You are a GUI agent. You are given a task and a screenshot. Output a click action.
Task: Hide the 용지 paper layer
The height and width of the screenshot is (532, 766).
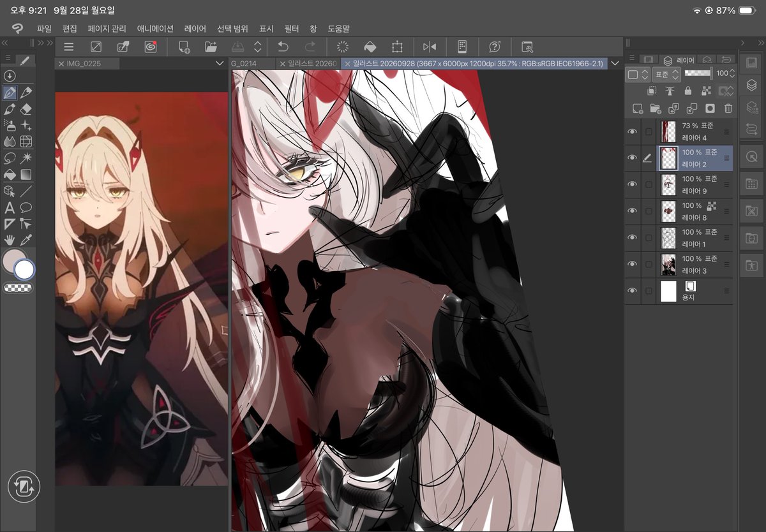pos(633,291)
